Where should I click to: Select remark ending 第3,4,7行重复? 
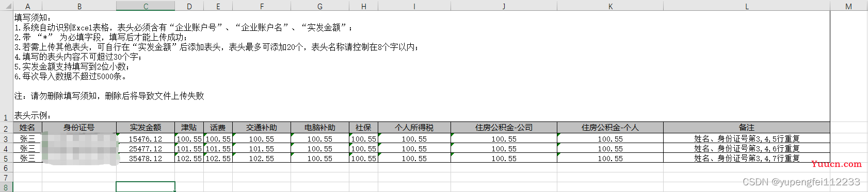tap(747, 158)
